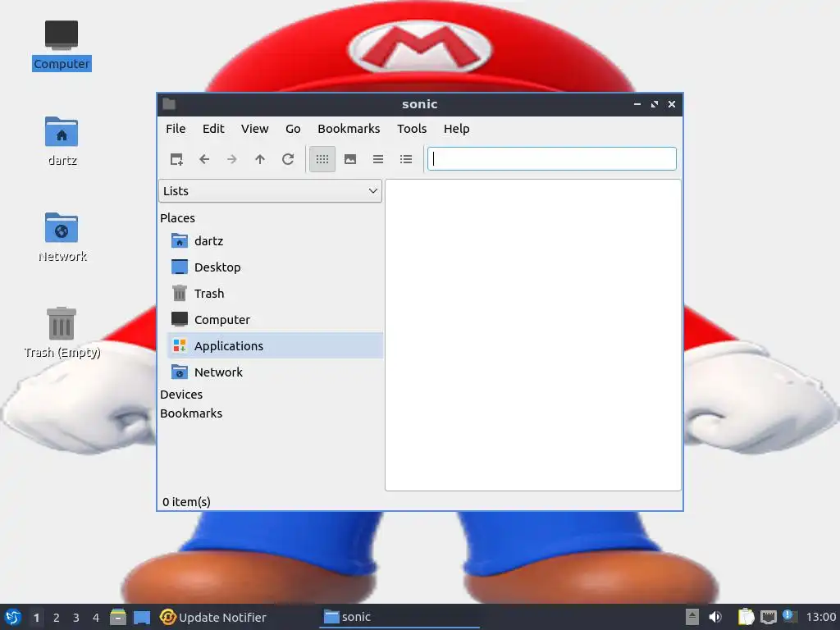Open the View menu
Screen dimensions: 840x630
tap(254, 129)
